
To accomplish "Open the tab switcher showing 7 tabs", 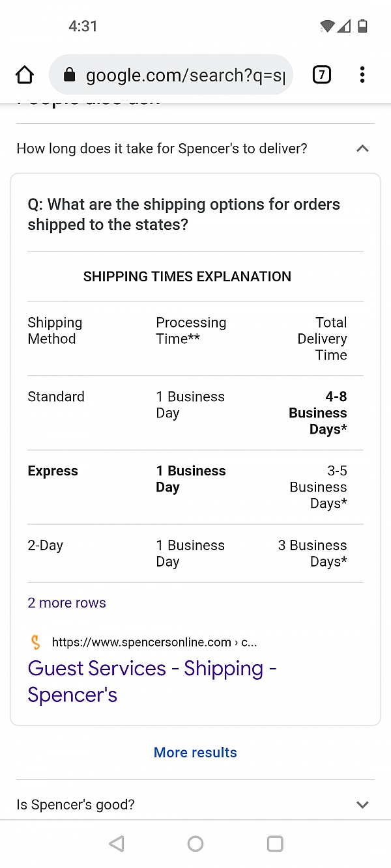I will point(321,75).
